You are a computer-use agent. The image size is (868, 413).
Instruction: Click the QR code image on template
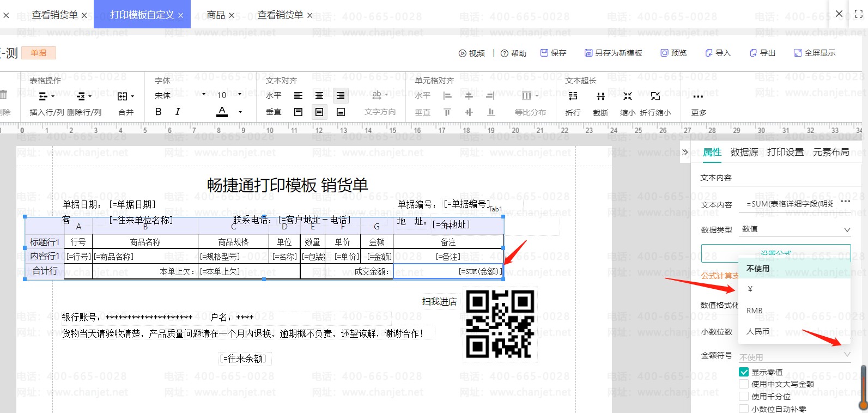(x=500, y=324)
